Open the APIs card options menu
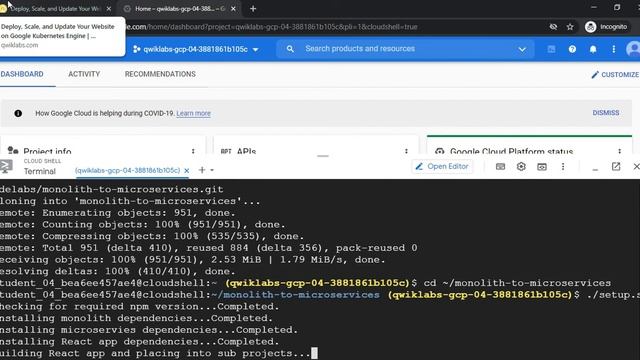Viewport: 640px width, 360px height. point(406,151)
